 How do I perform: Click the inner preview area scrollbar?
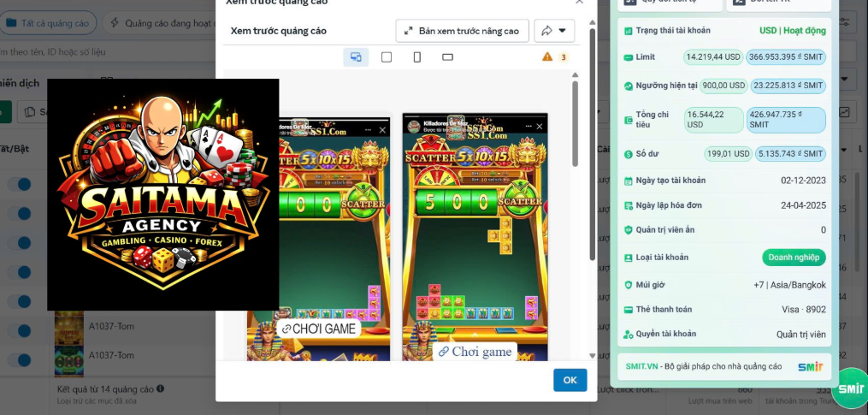coord(576,123)
